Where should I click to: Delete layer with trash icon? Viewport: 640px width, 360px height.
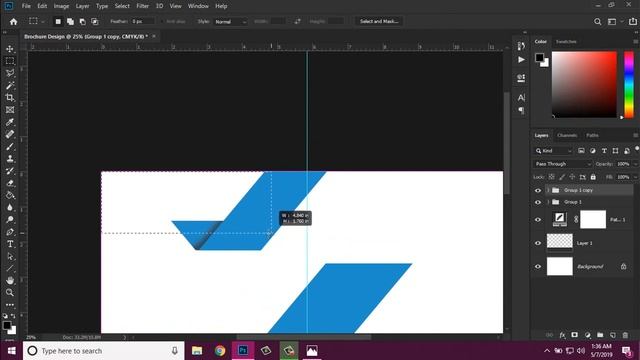coord(625,335)
